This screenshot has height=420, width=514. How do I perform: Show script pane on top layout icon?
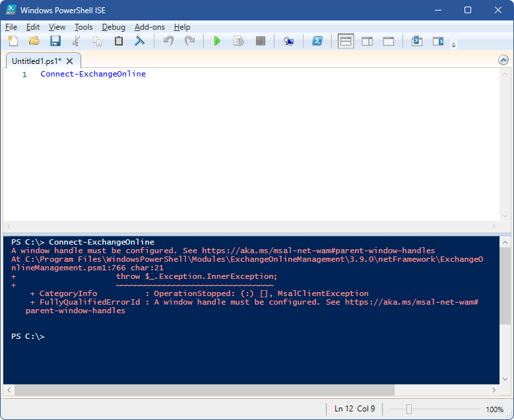pyautogui.click(x=346, y=42)
